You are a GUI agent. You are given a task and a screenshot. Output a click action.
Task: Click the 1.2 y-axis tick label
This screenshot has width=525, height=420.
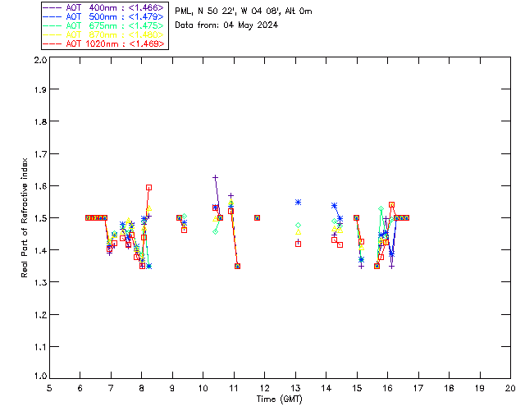coord(40,315)
